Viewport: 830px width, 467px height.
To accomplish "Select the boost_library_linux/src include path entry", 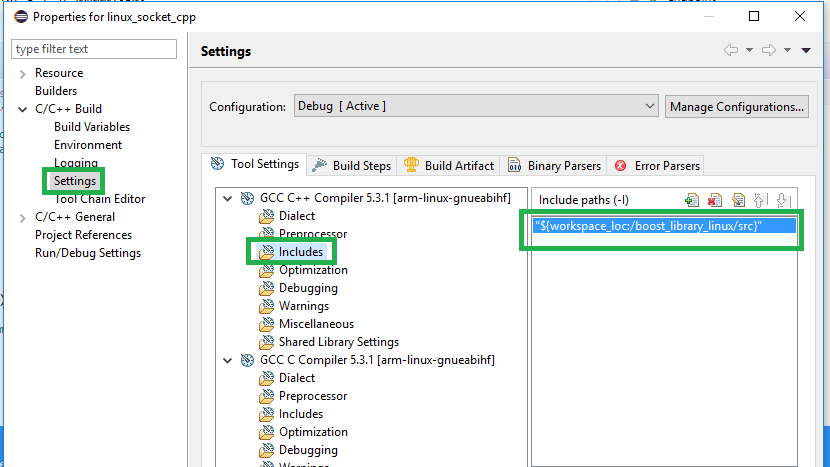I will click(649, 226).
